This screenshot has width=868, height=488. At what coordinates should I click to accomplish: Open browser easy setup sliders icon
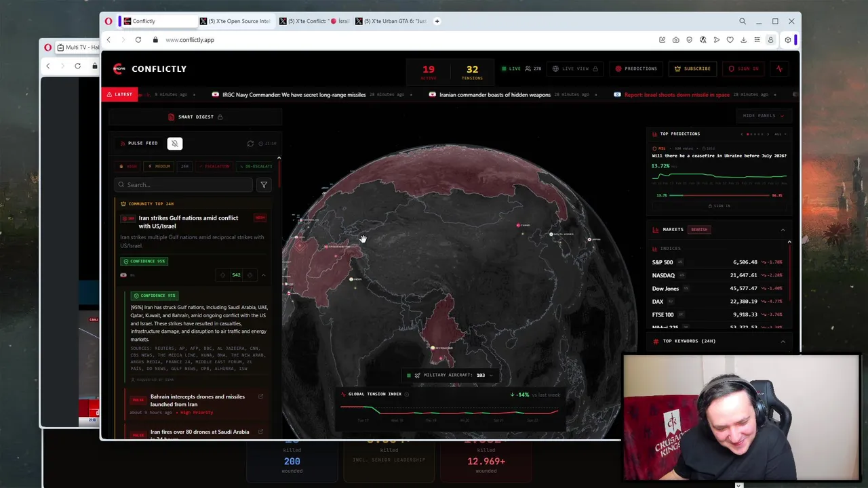tap(757, 40)
